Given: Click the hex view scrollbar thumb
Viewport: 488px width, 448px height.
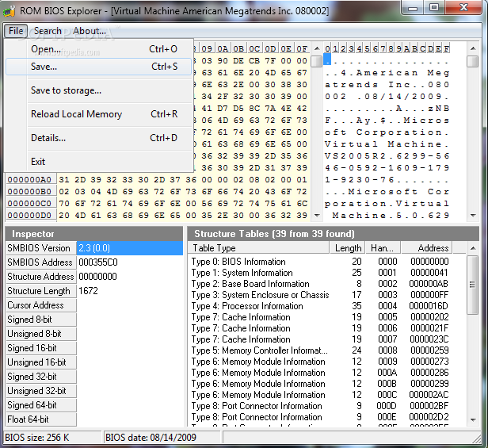Looking at the screenshot, I should coord(317,61).
